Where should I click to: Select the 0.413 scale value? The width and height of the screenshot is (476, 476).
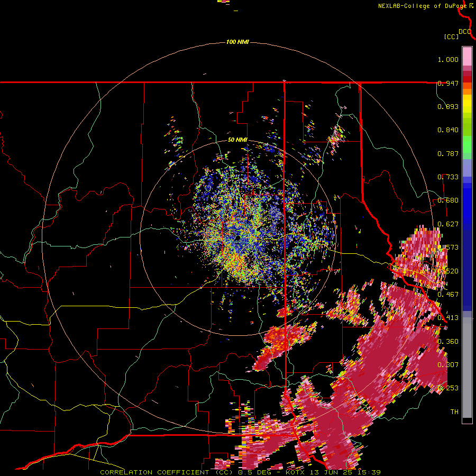pyautogui.click(x=448, y=318)
